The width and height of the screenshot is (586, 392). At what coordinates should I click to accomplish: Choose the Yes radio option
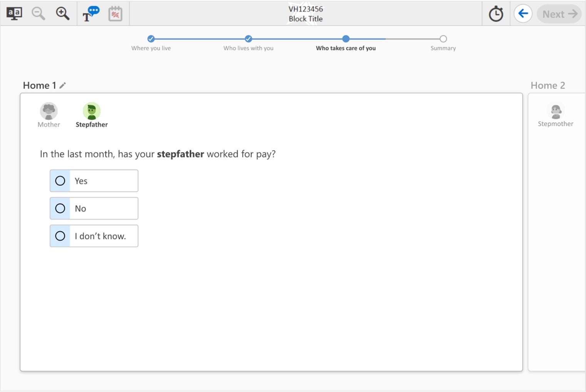60,181
